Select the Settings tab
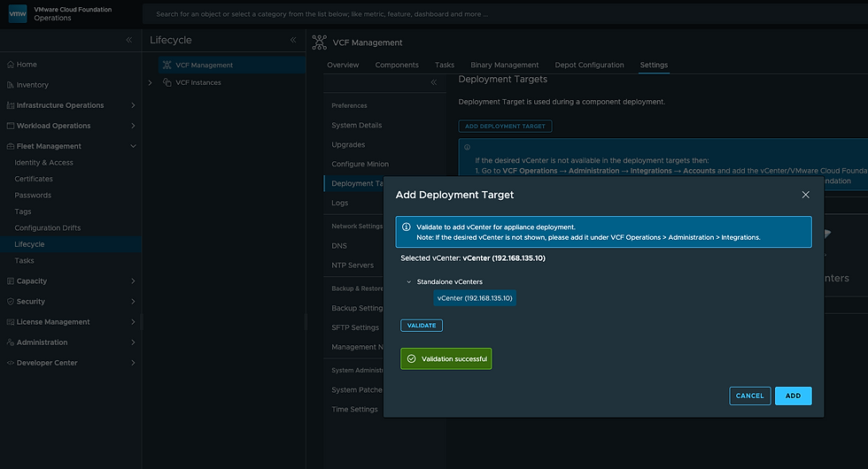The width and height of the screenshot is (868, 469). tap(654, 65)
